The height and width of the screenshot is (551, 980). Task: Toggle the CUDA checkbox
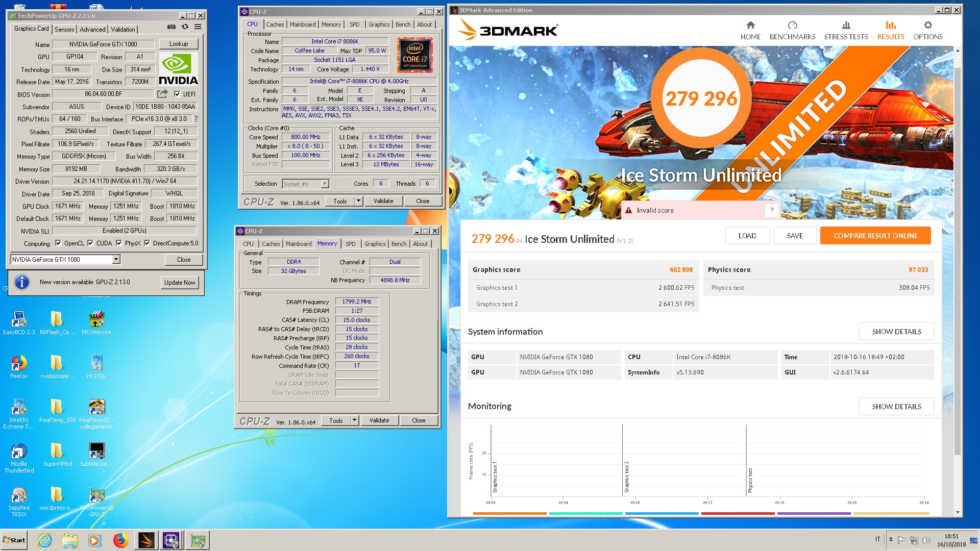pyautogui.click(x=90, y=243)
